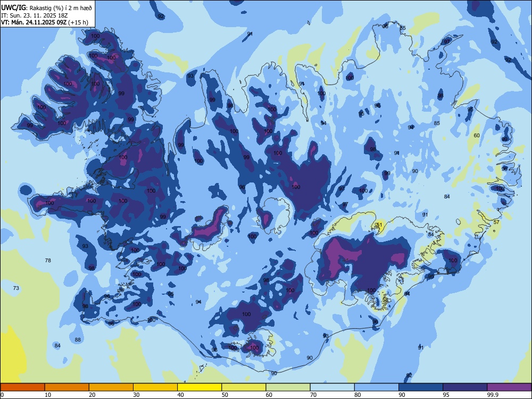This screenshot has height=399, width=532.
Task: Click the legend tick label '0'
Action: [2, 395]
